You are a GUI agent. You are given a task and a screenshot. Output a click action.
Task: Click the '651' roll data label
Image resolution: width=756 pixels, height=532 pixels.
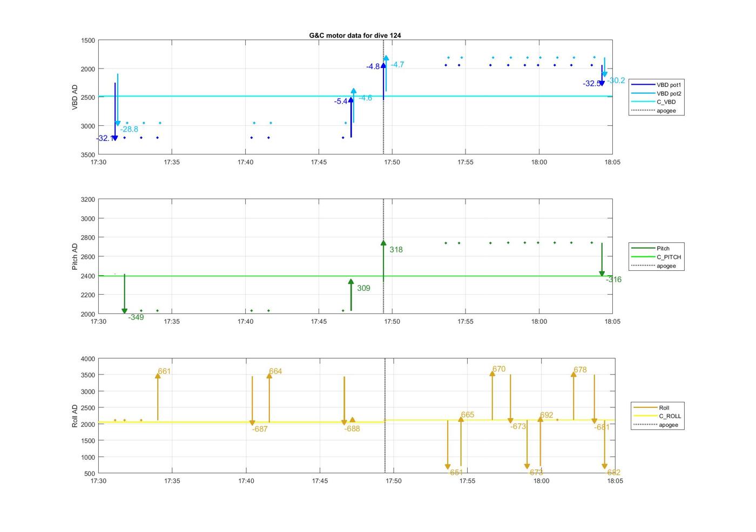pyautogui.click(x=456, y=472)
